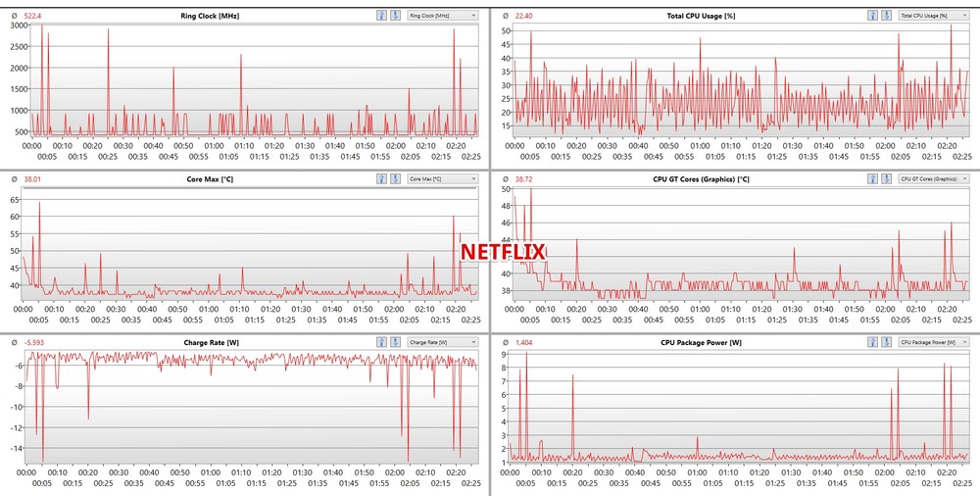Open the Charge Rate [W] sensor dropdown
The image size is (980, 496).
[442, 341]
